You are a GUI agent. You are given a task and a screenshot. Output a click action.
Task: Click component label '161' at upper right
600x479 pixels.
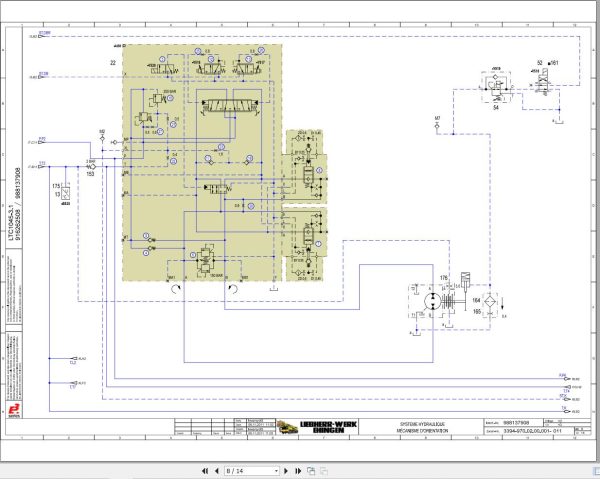click(x=554, y=63)
